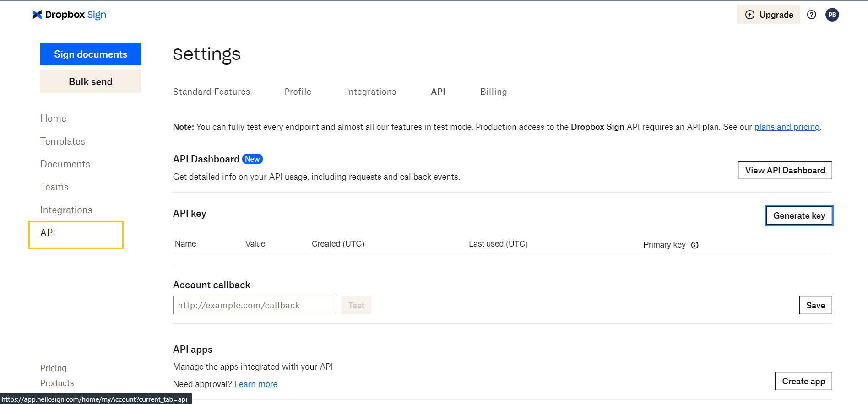The height and width of the screenshot is (404, 868).
Task: Click the Dropbox Sign logo
Action: click(69, 15)
